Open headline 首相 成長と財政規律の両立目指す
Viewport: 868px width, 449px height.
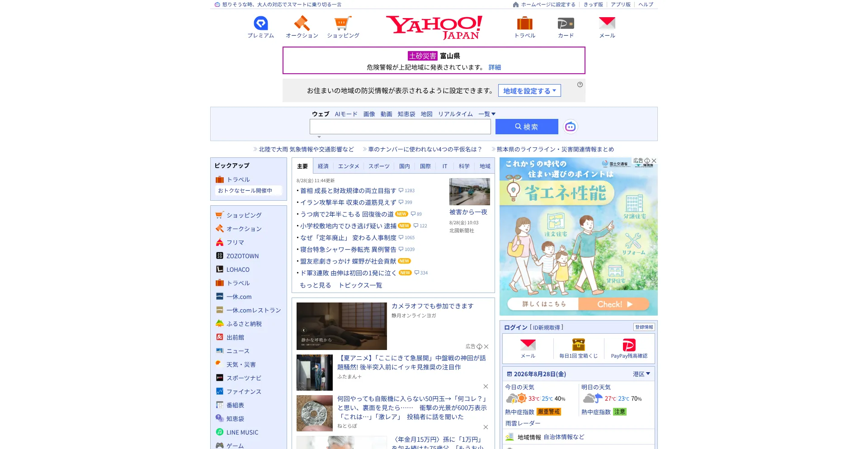348,191
